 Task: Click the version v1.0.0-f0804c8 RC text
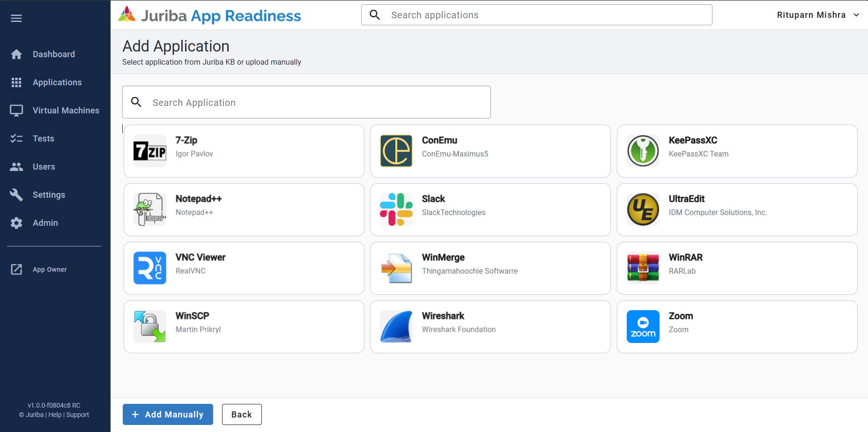54,406
